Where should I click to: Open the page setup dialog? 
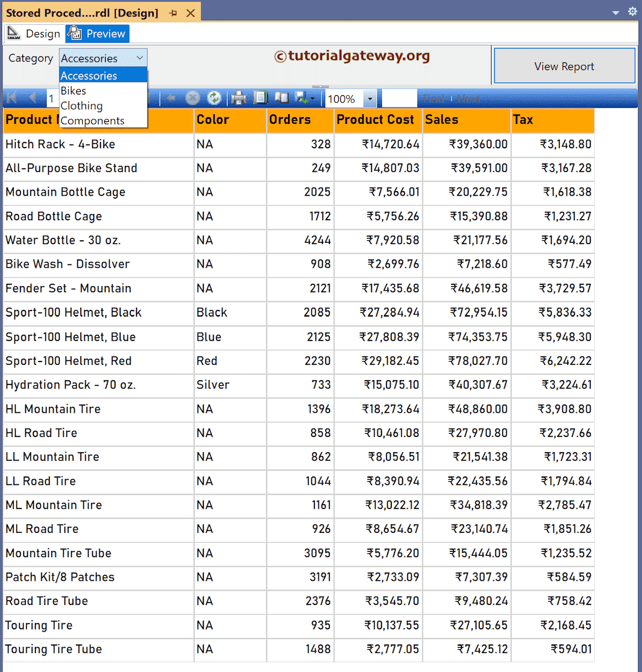281,98
